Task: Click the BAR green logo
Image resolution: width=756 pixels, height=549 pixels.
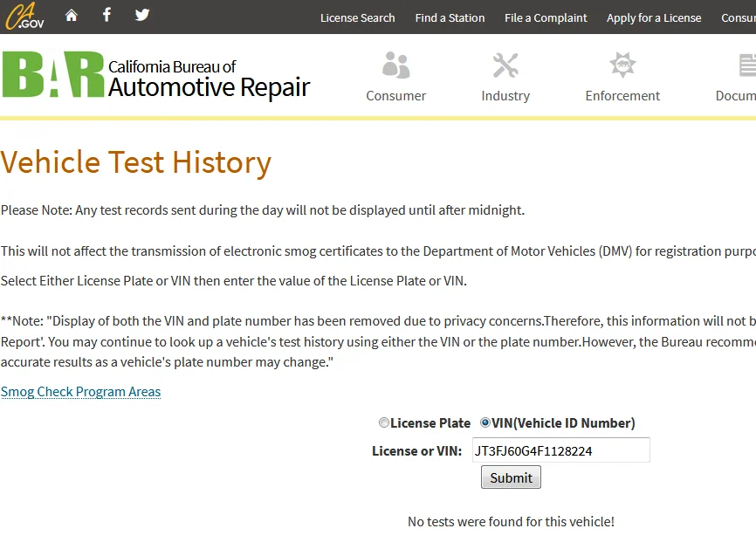Action: tap(53, 74)
